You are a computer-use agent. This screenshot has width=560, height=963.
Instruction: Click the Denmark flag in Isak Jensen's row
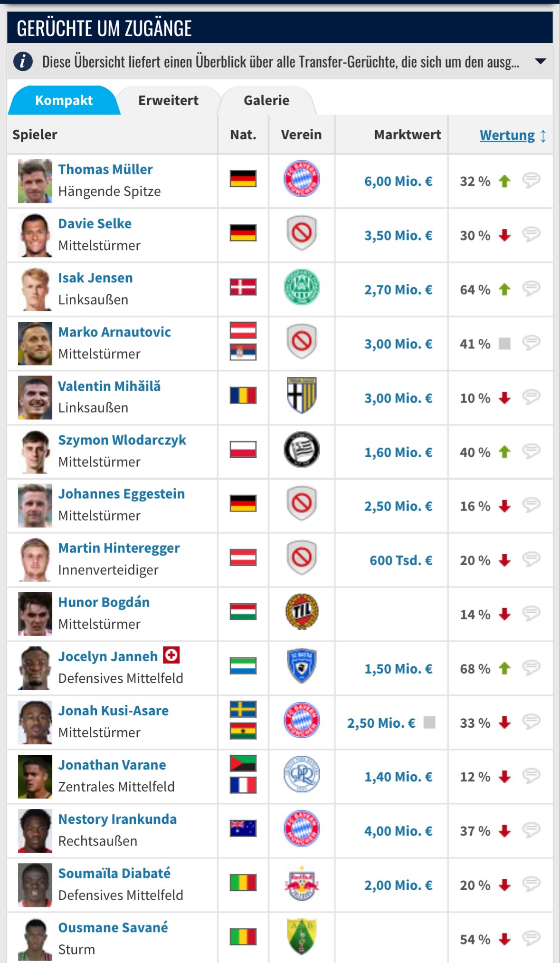243,287
